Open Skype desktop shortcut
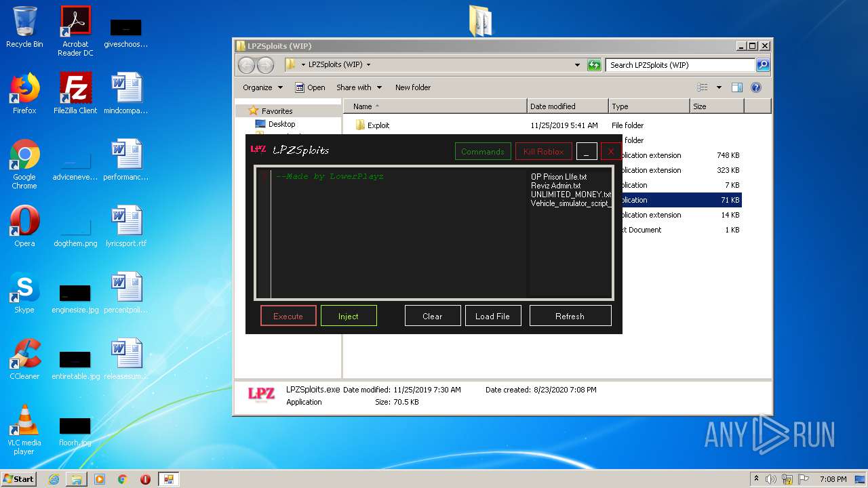This screenshot has width=868, height=488. (x=24, y=293)
